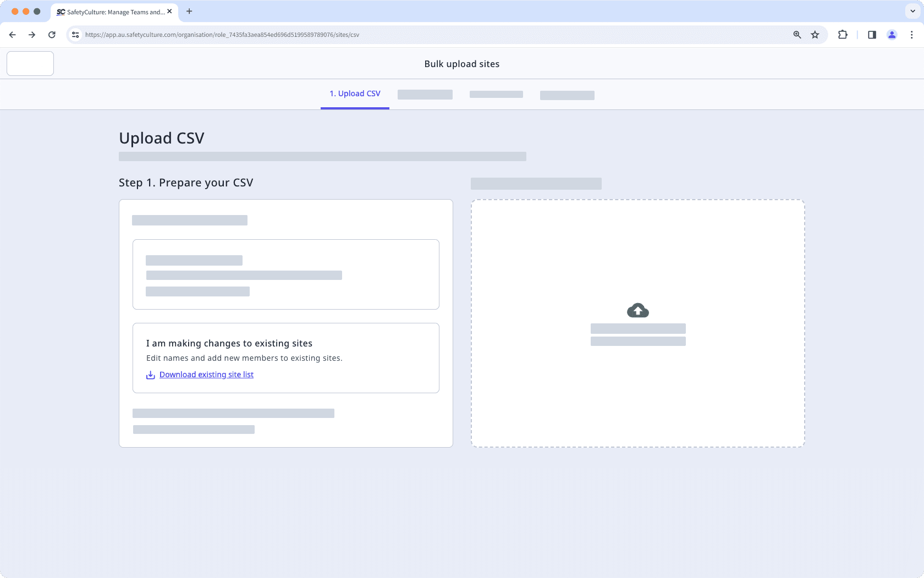Bookmark the page using the star icon
Image resolution: width=924 pixels, height=578 pixels.
tap(815, 35)
